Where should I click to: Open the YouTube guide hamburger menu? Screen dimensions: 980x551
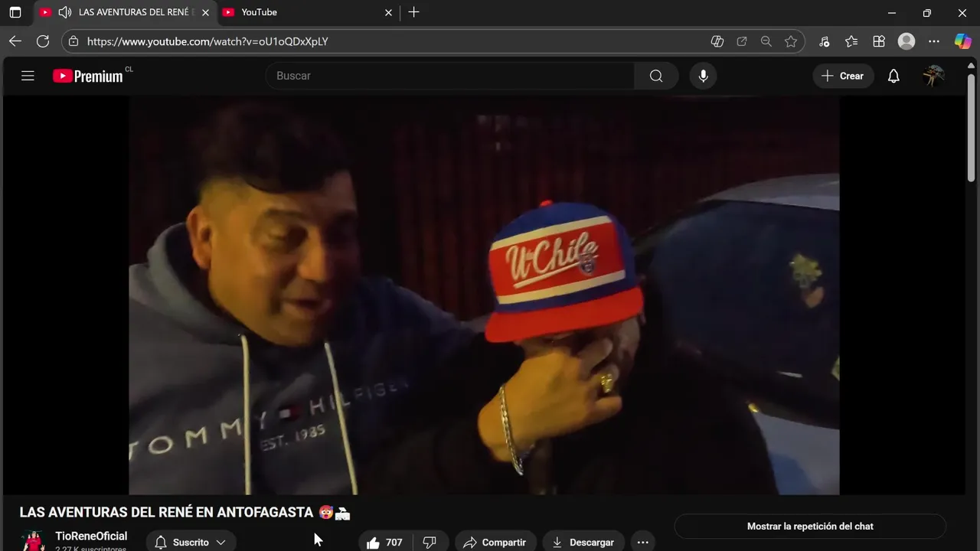click(28, 76)
